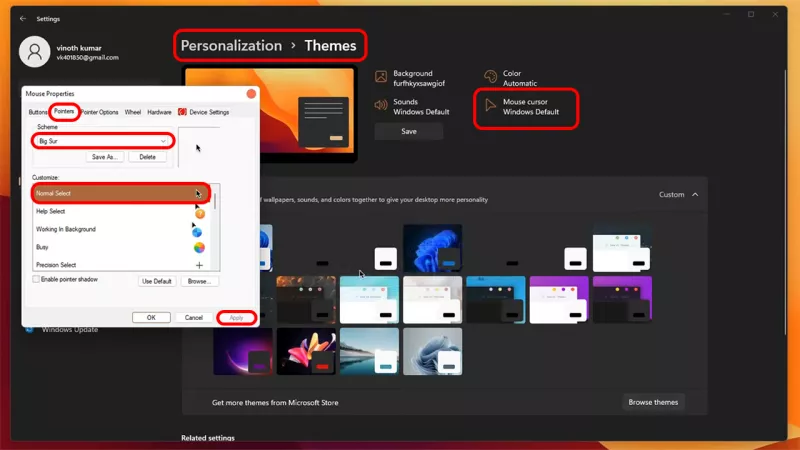Viewport: 800px width, 450px height.
Task: Click the Related settings heading
Action: (x=208, y=438)
